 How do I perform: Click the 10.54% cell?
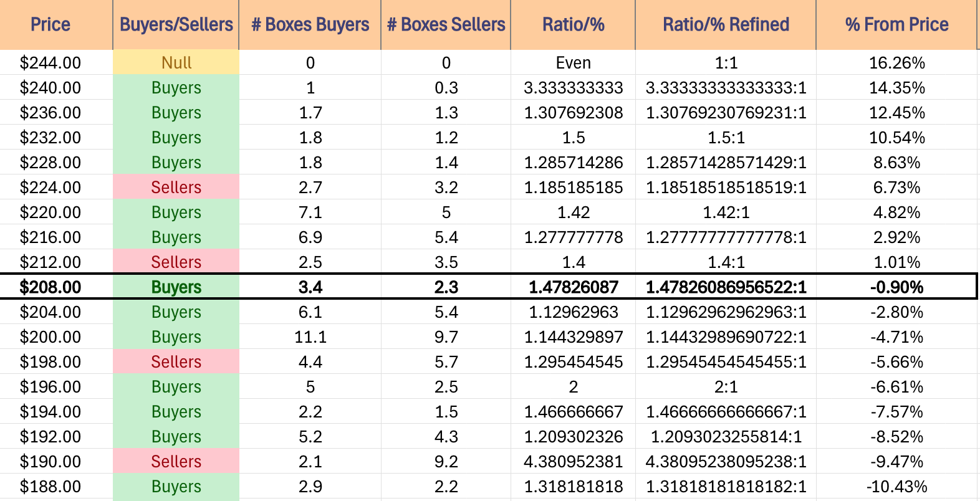coord(896,137)
